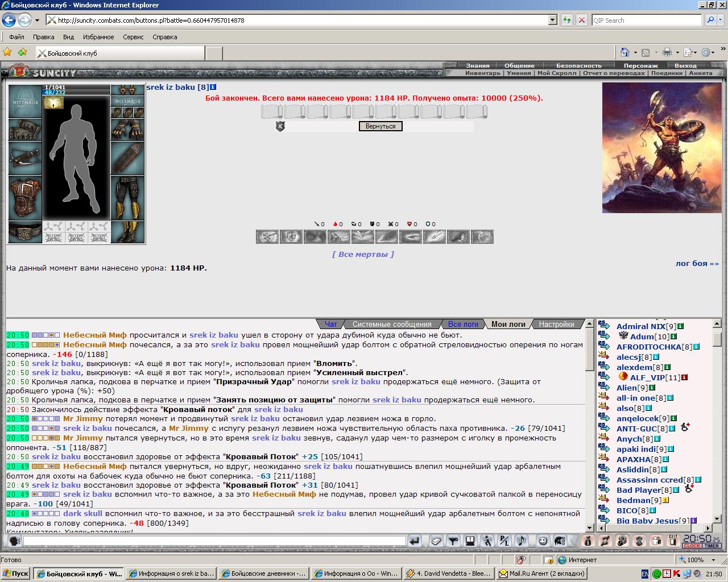Switch to the Все логи tab

[x=463, y=324]
